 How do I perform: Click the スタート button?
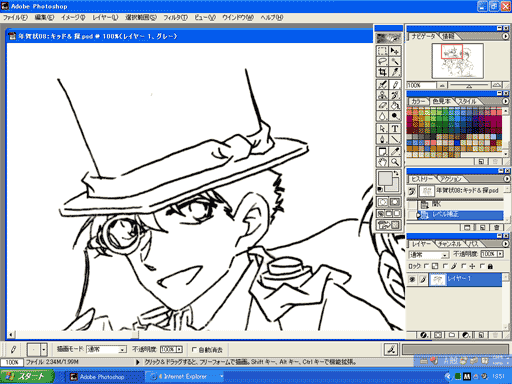point(26,376)
